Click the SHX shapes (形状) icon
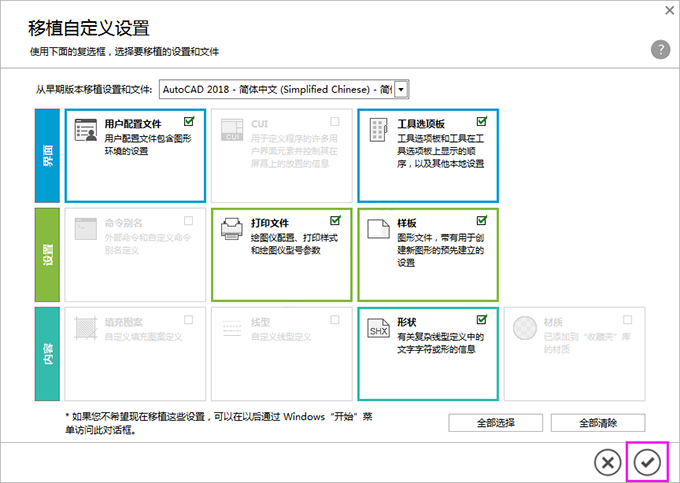This screenshot has height=483, width=680. point(378,327)
